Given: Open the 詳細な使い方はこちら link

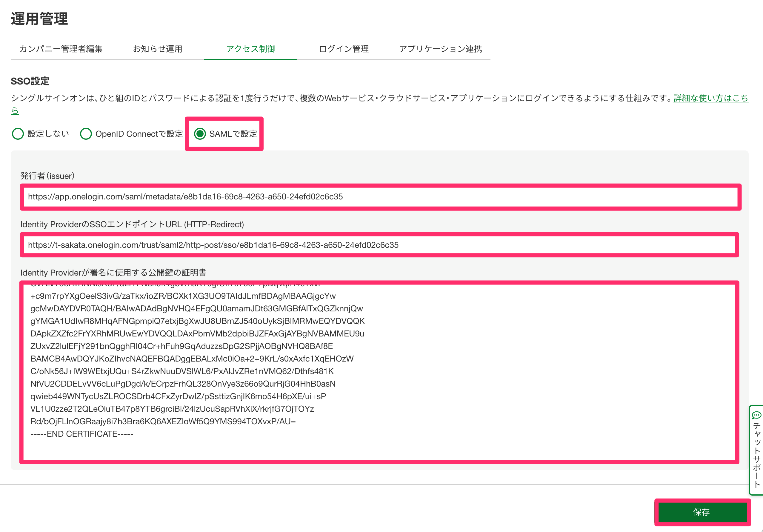Looking at the screenshot, I should (x=710, y=98).
